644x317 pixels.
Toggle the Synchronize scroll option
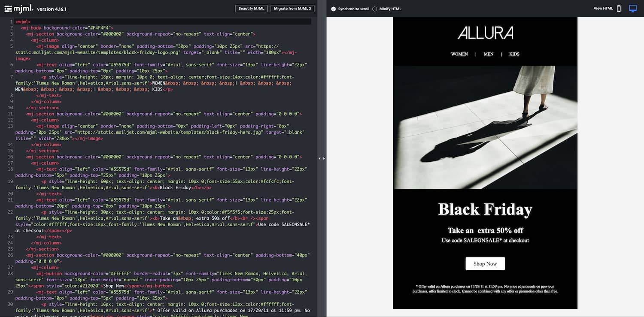pyautogui.click(x=333, y=9)
